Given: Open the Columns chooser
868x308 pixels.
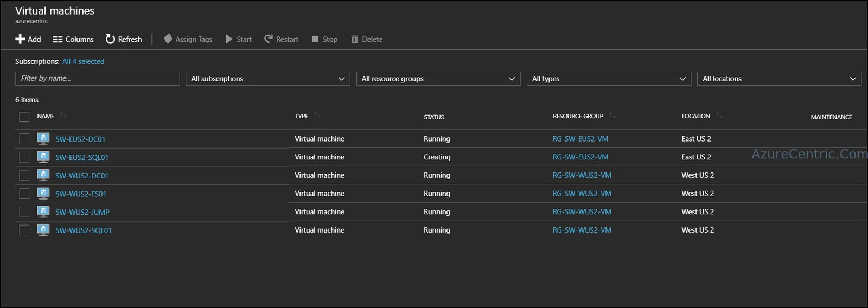Looking at the screenshot, I should pyautogui.click(x=73, y=39).
